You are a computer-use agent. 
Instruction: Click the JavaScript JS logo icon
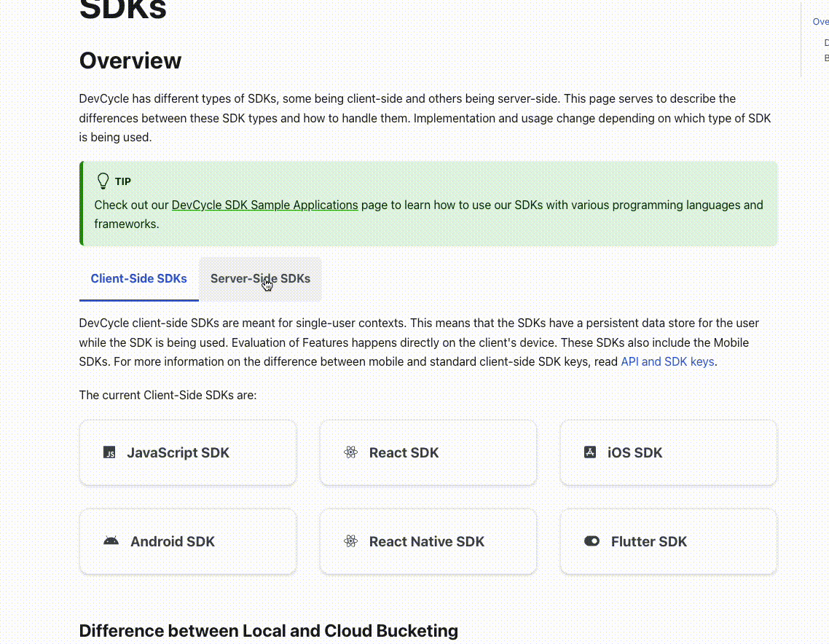click(x=109, y=452)
